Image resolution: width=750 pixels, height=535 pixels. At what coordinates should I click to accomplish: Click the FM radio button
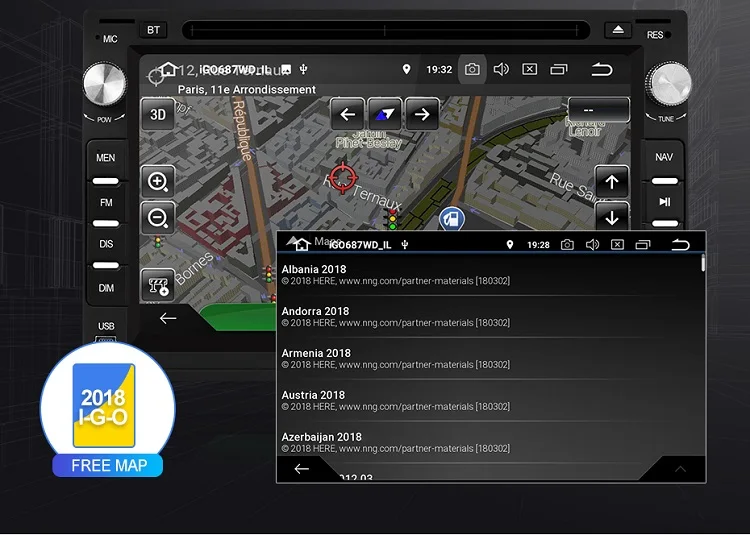[106, 203]
